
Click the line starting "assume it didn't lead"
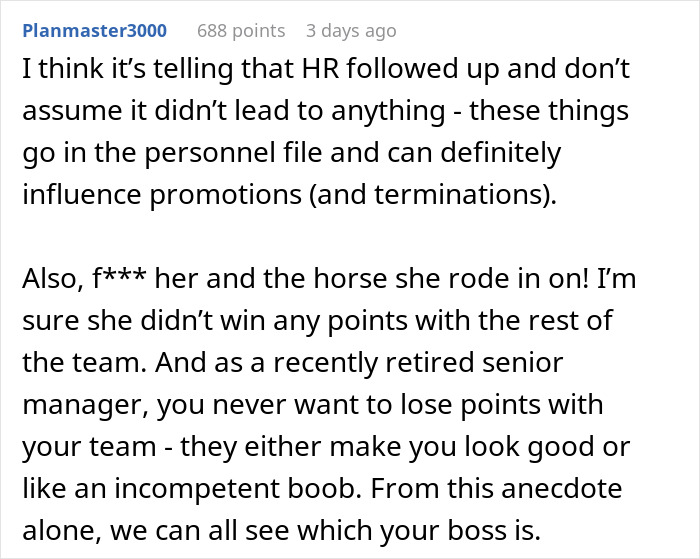click(x=325, y=111)
